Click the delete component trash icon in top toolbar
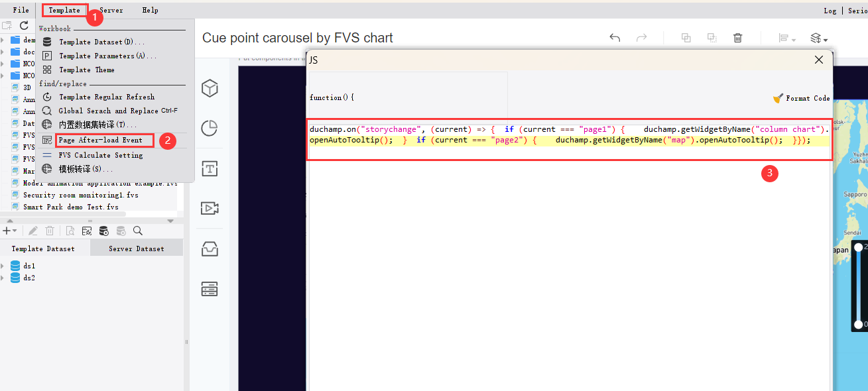The height and width of the screenshot is (391, 868). pyautogui.click(x=737, y=38)
